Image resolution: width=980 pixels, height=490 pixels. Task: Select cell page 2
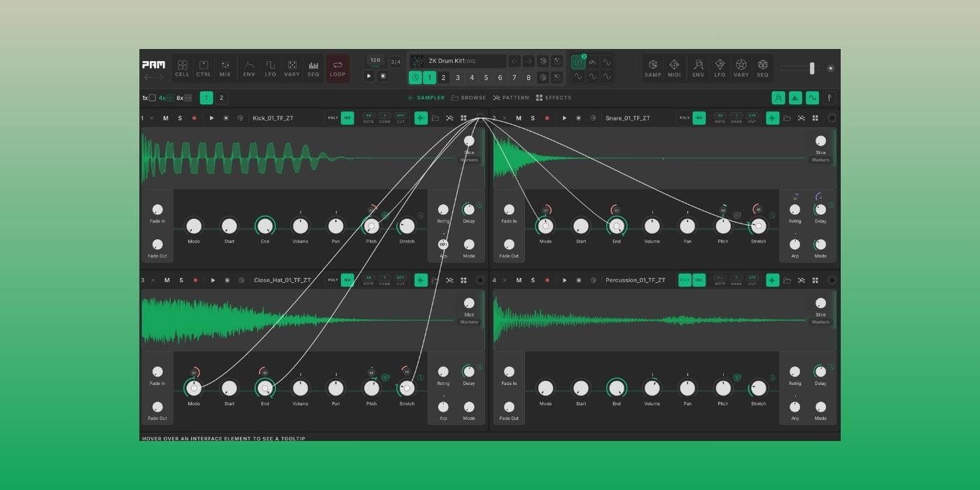[x=221, y=98]
